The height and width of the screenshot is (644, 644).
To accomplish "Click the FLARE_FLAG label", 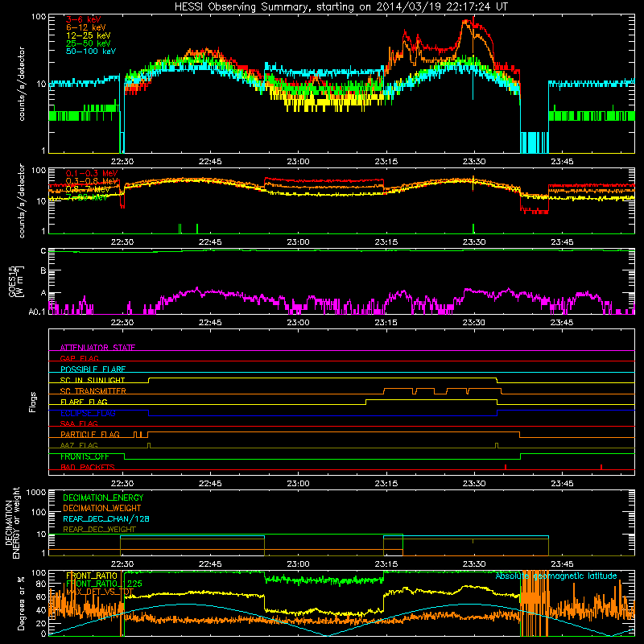I will click(x=84, y=402).
